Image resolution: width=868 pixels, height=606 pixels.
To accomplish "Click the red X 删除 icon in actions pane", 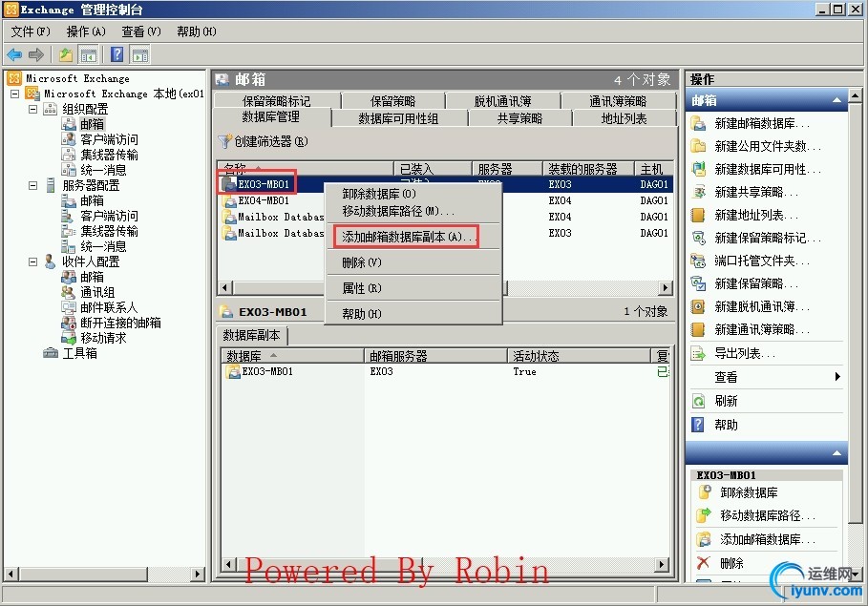I will (704, 563).
